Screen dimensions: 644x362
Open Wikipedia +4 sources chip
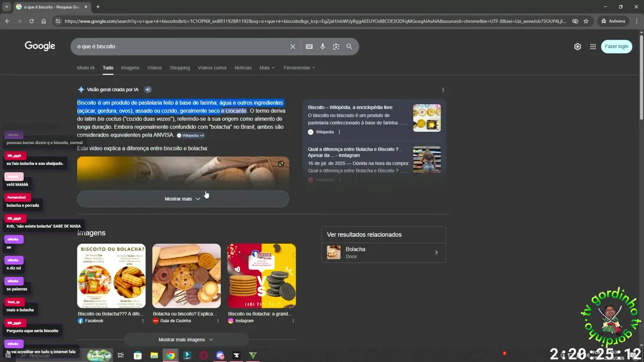[x=191, y=135]
